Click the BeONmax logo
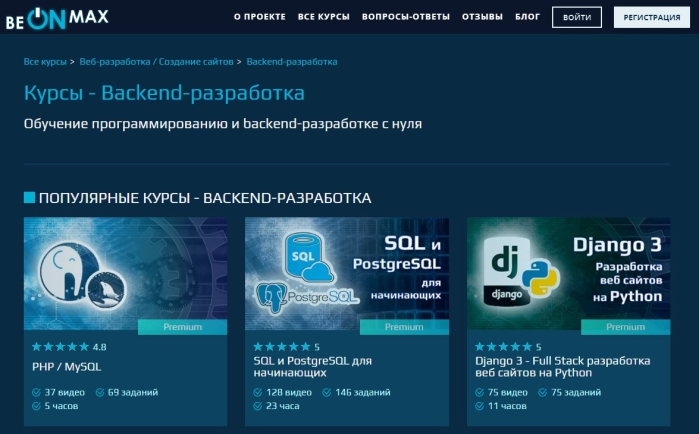This screenshot has height=434, width=699. pyautogui.click(x=57, y=18)
